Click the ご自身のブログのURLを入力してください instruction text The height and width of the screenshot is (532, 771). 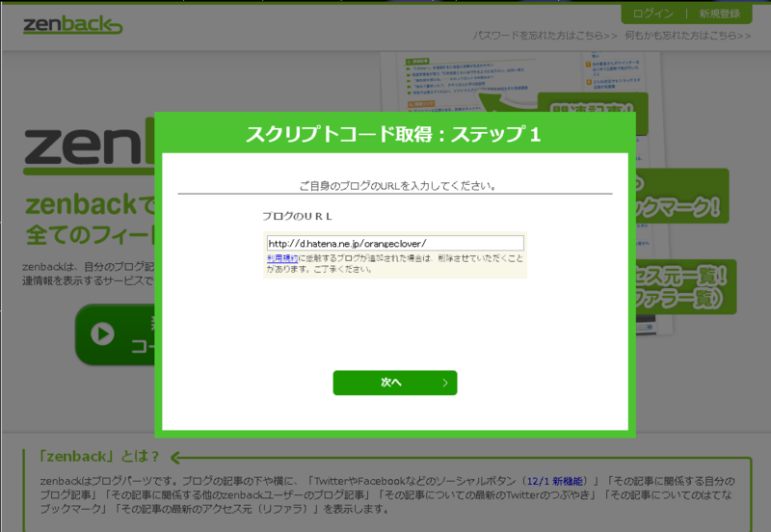coord(398,186)
